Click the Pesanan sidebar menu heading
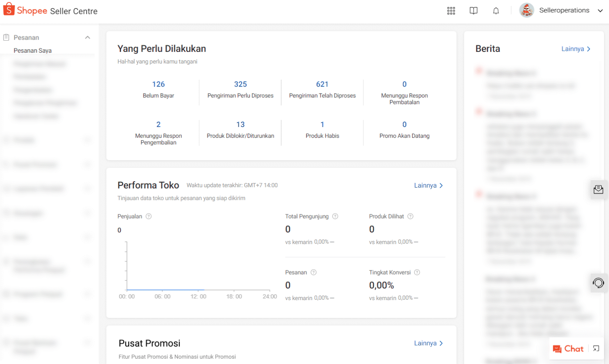 (26, 38)
